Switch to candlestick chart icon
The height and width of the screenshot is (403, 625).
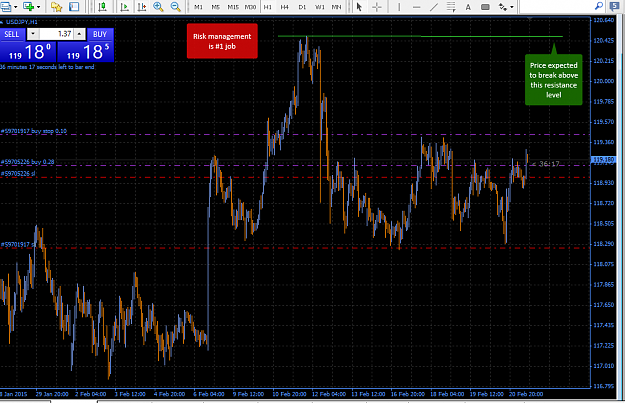[x=102, y=6]
